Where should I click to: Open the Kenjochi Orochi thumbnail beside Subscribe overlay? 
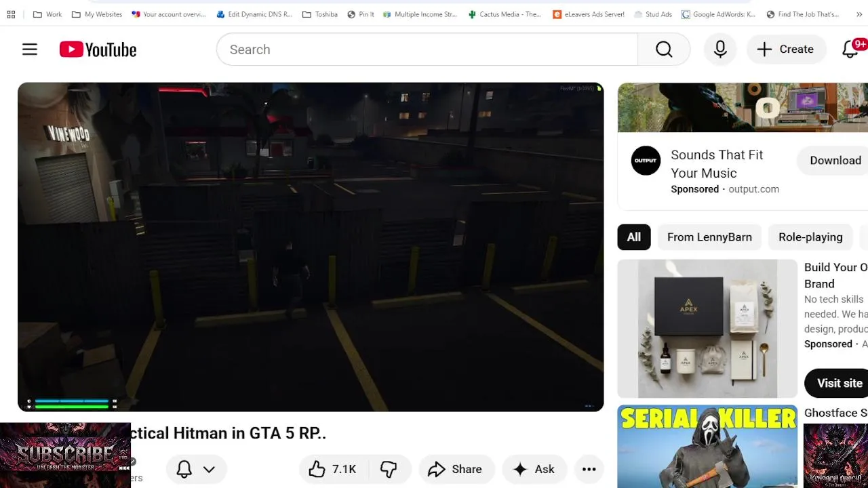point(835,455)
